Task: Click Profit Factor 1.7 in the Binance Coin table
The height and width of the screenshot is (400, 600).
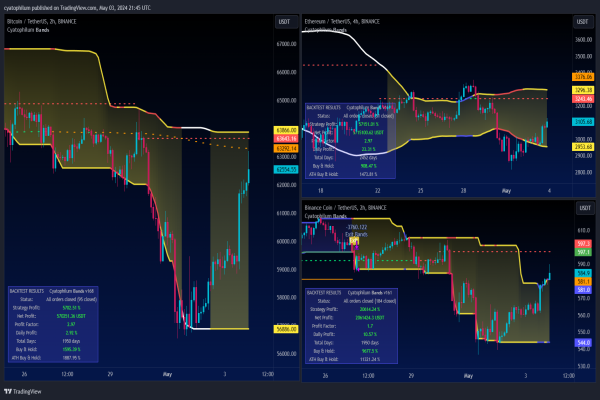Action: pos(370,326)
